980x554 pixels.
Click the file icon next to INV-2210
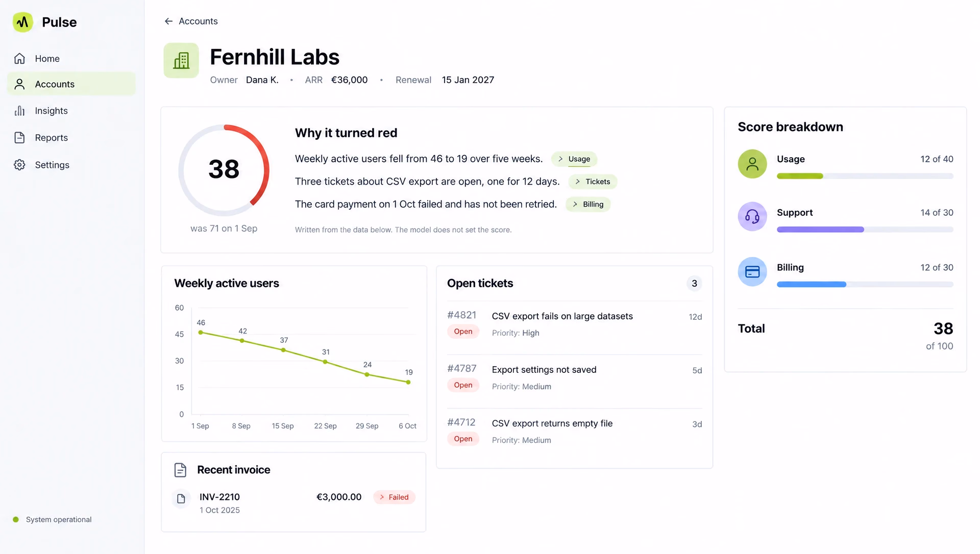click(181, 498)
